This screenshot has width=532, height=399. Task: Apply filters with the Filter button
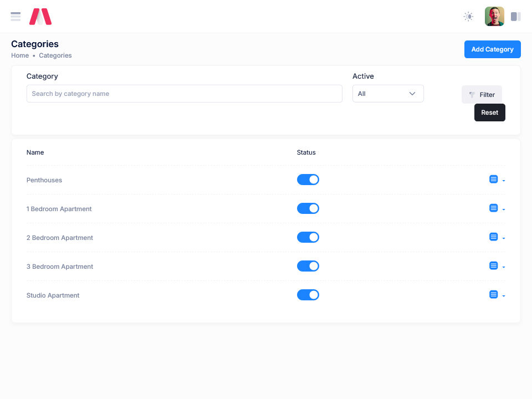482,95
